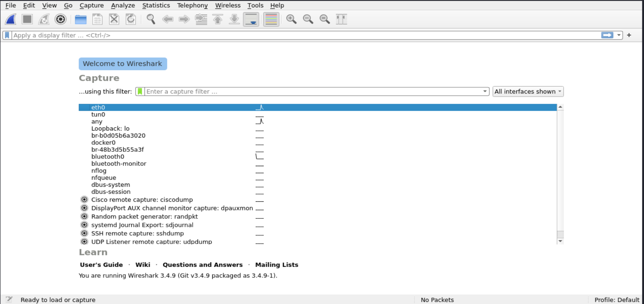
Task: Start capturing packets with the shark fin icon
Action: (x=10, y=19)
